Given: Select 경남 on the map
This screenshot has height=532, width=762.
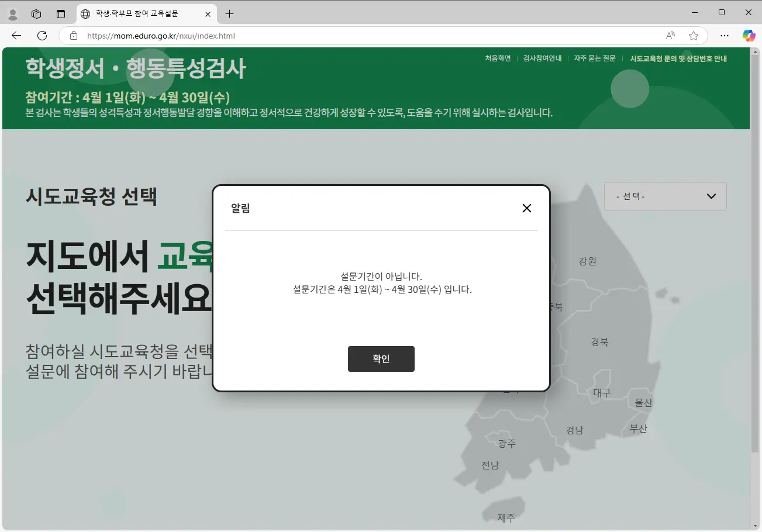Looking at the screenshot, I should [x=574, y=430].
